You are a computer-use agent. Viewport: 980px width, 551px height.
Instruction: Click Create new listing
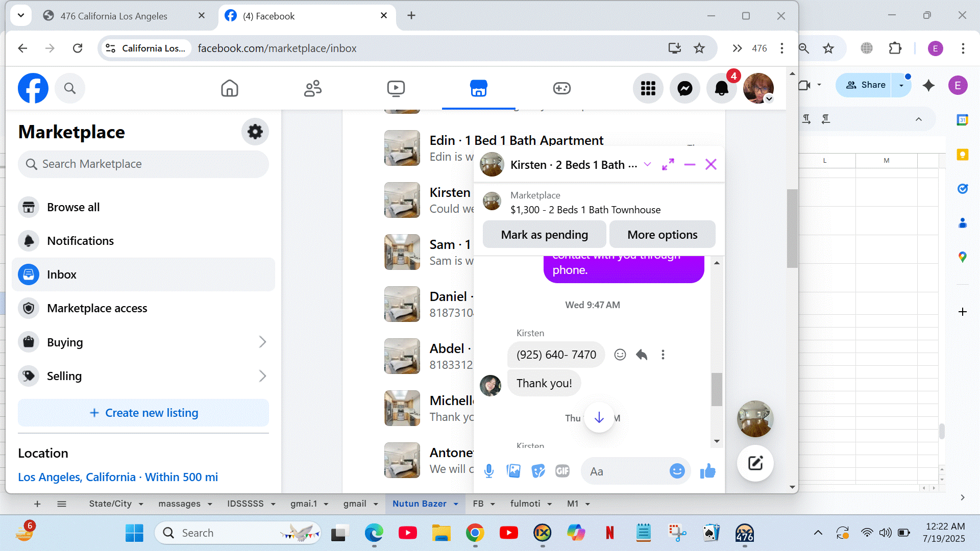[143, 413]
